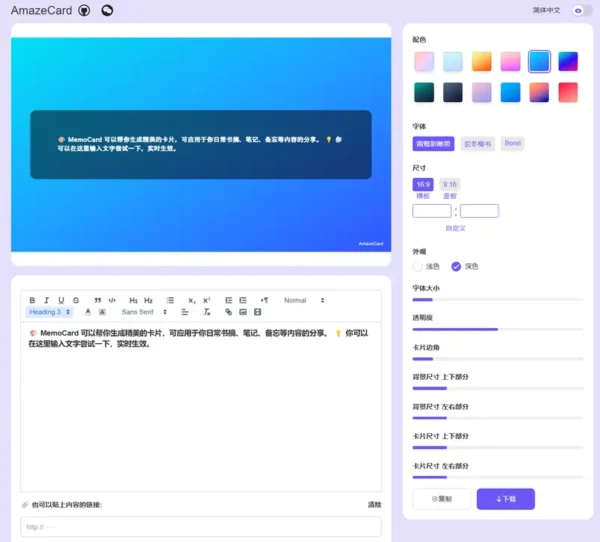This screenshot has height=542, width=600.
Task: Click the http:// link input field
Action: 201,527
